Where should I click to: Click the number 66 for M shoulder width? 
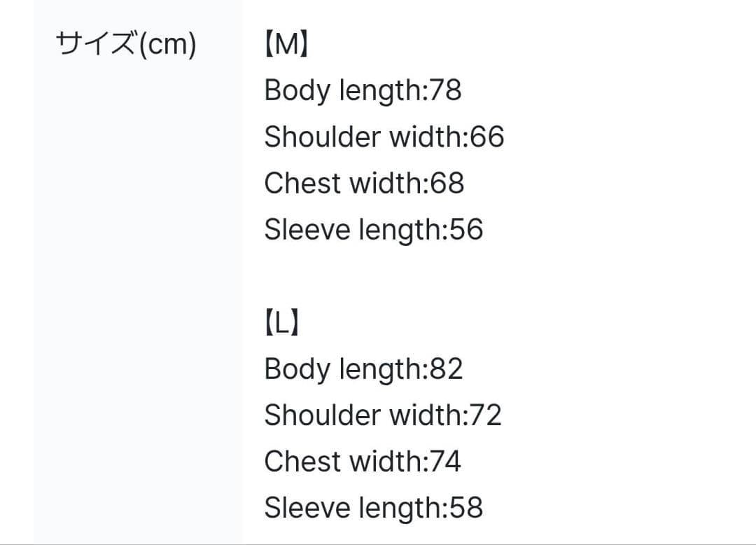pos(487,137)
